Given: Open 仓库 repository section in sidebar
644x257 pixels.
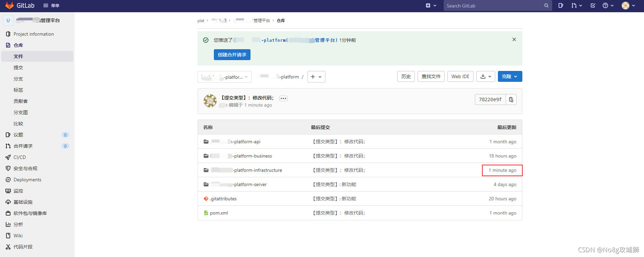Looking at the screenshot, I should click(x=18, y=45).
